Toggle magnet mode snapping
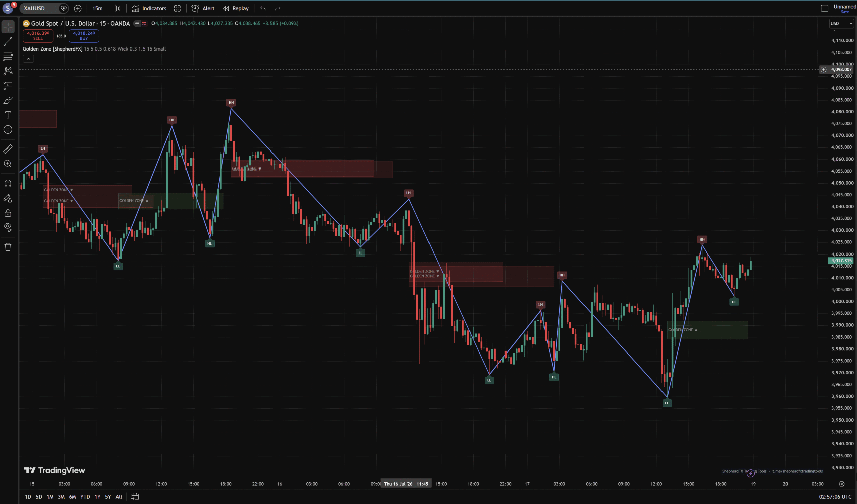Image resolution: width=857 pixels, height=504 pixels. click(8, 184)
